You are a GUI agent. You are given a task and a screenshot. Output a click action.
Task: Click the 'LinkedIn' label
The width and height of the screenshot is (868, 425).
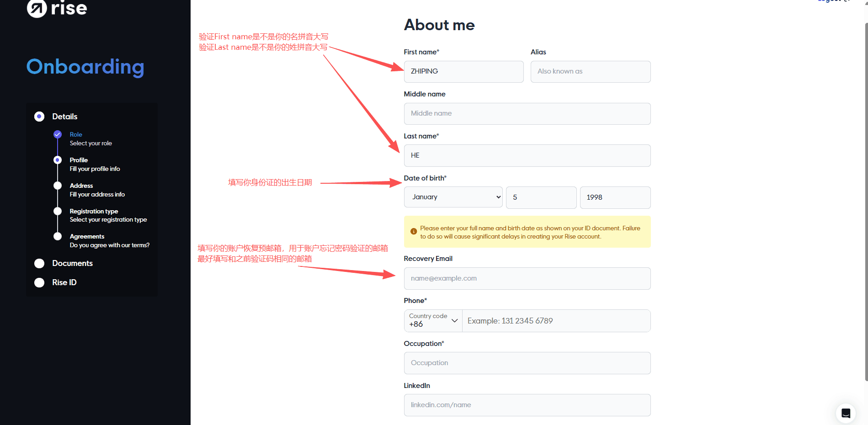pos(417,386)
